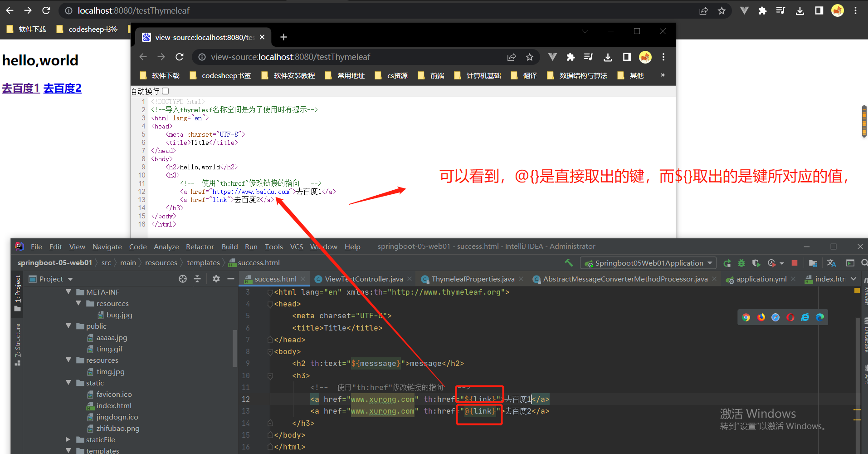Image resolution: width=868 pixels, height=454 pixels.
Task: Collapse the public folder in tree
Action: coord(68,326)
